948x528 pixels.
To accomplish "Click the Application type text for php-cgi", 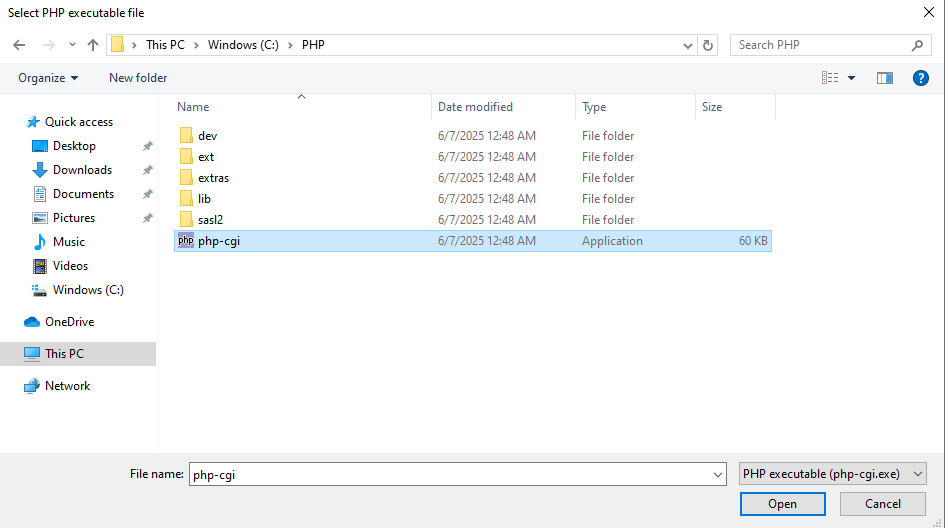I will (612, 241).
